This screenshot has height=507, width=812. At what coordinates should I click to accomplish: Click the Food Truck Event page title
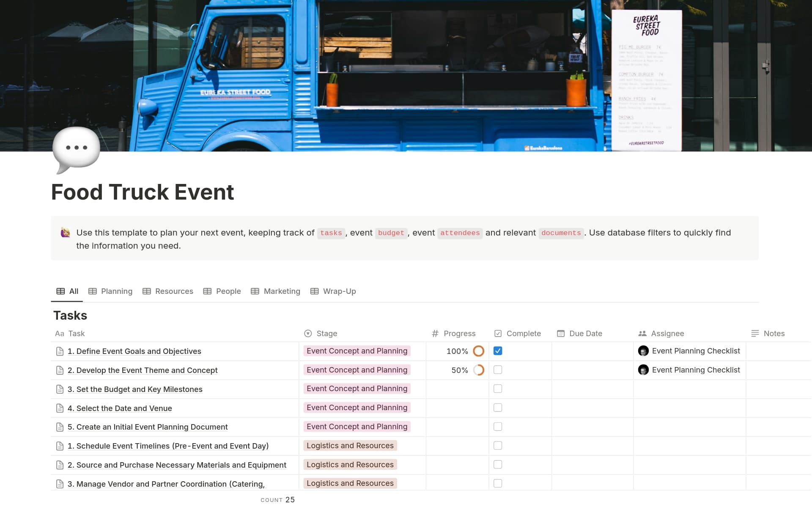click(x=143, y=192)
